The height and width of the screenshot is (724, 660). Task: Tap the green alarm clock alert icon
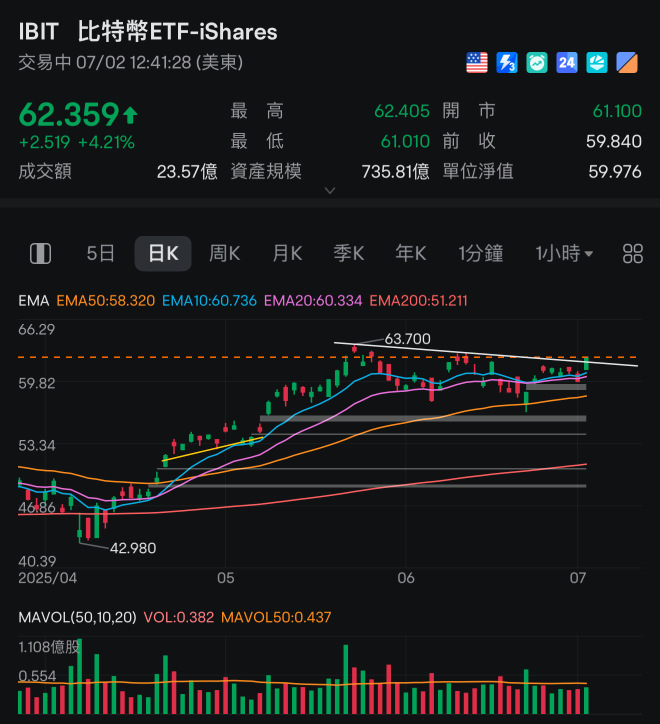[x=537, y=62]
